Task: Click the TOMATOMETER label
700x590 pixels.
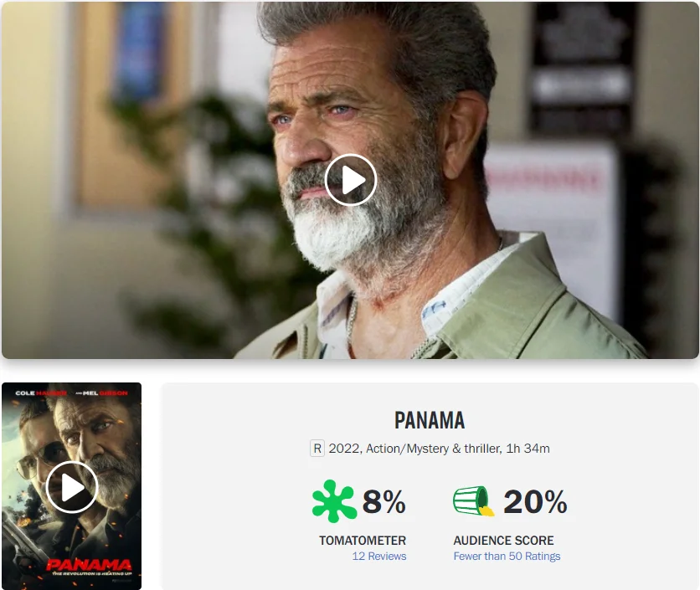Action: pos(363,541)
